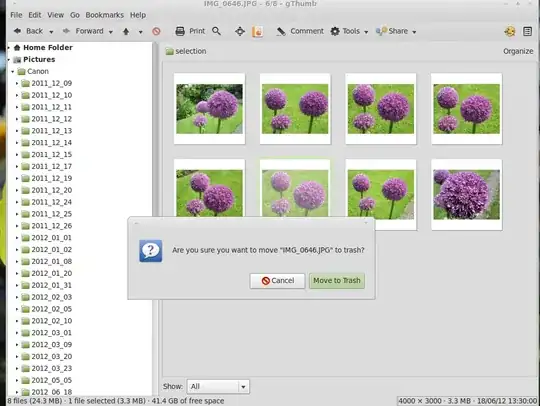Open the Go menu

pyautogui.click(x=75, y=15)
